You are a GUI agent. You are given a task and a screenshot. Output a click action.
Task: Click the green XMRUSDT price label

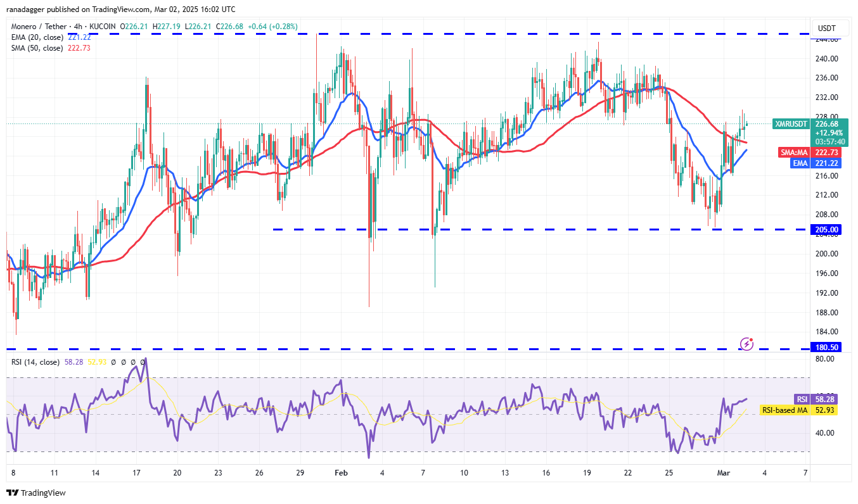pyautogui.click(x=791, y=124)
